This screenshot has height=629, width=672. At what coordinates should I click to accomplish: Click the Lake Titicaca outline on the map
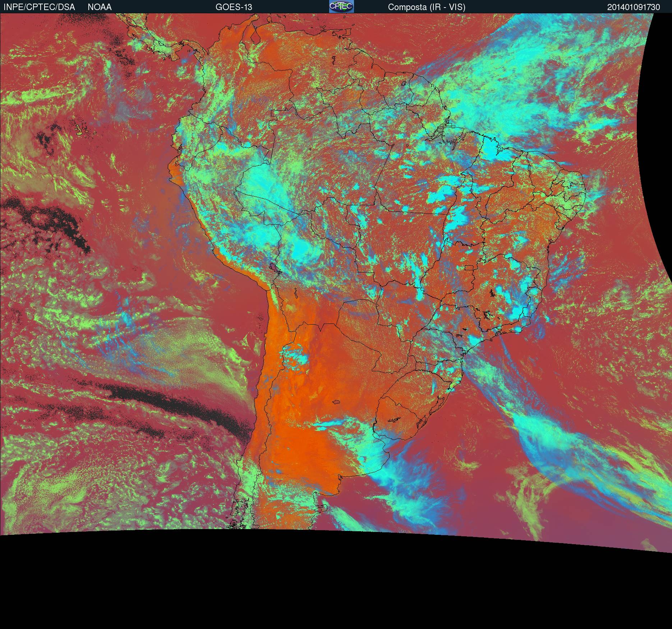[x=275, y=268]
